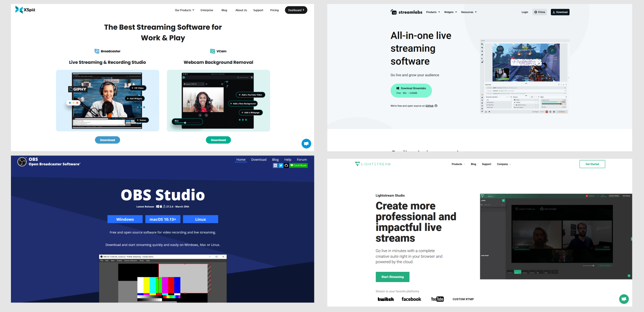Open Support in XSplit navigation
This screenshot has height=312, width=644.
click(x=258, y=10)
